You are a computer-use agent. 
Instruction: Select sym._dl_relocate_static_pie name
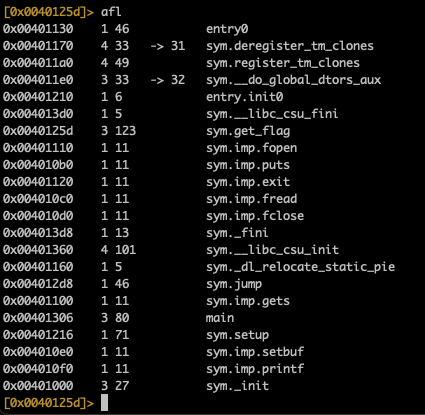(x=300, y=267)
